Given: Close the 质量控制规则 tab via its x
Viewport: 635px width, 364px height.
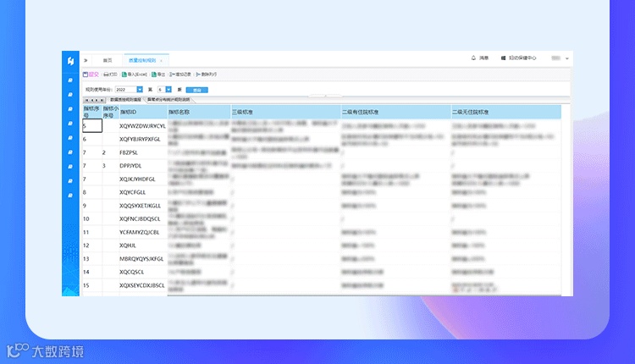Looking at the screenshot, I should coord(161,61).
